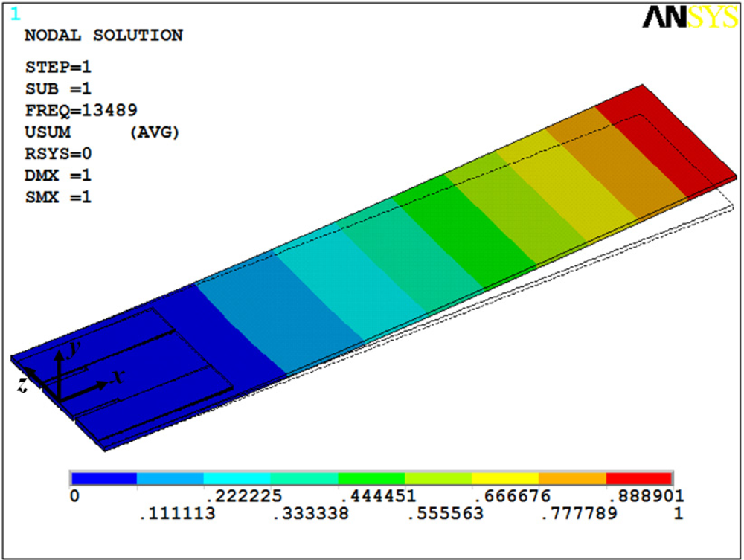Click the z axis label

(23, 384)
